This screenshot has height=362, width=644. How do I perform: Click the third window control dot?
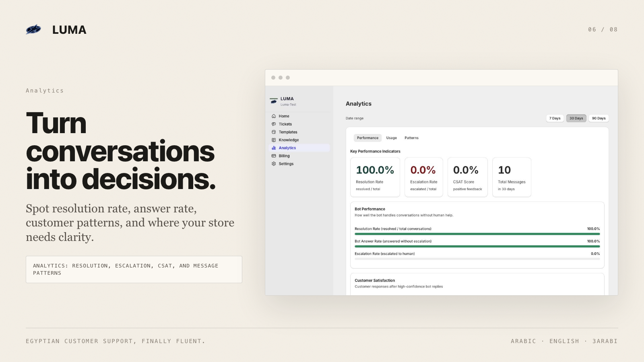tap(288, 78)
